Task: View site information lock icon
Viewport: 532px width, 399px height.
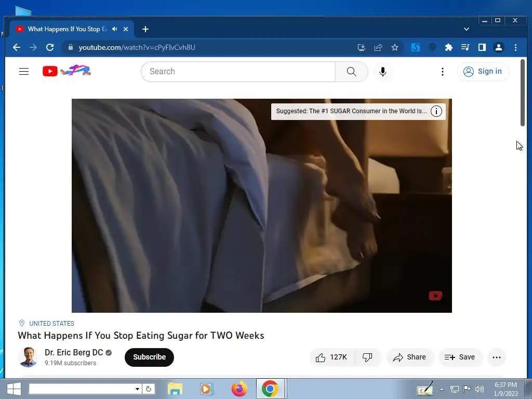Action: coord(71,47)
